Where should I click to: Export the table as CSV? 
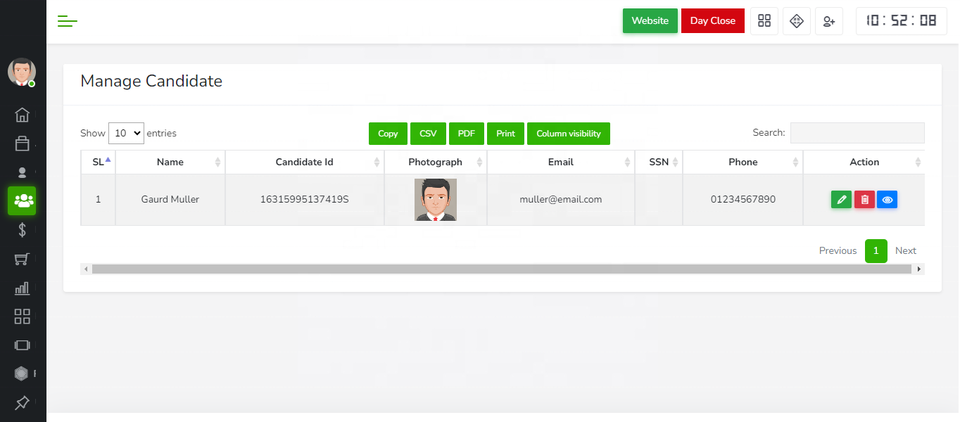[428, 134]
